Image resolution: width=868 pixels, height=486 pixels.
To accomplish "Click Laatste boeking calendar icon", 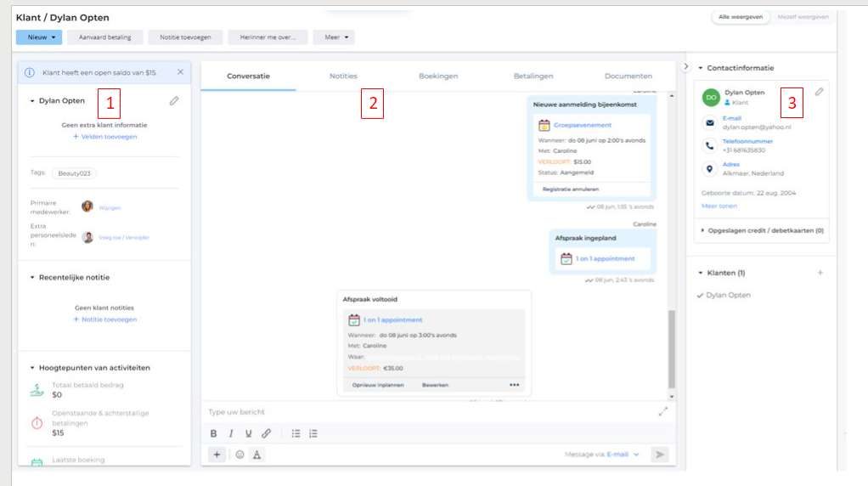I will 37,462.
